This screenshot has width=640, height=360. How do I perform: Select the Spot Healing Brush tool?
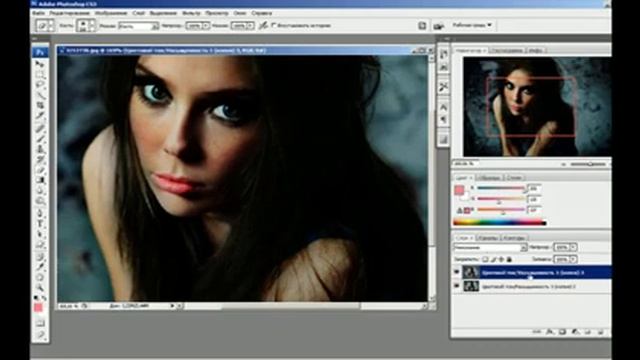[40, 128]
